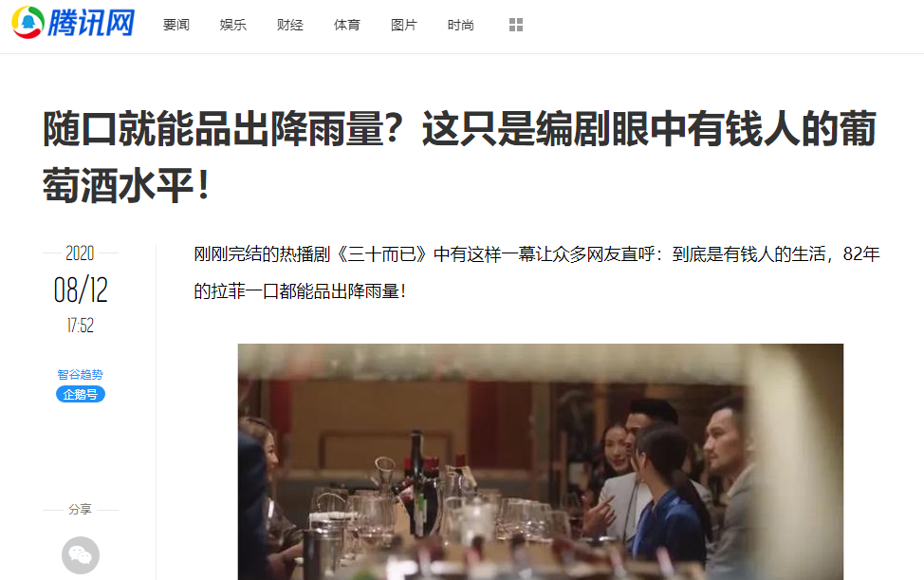The image size is (924, 580).
Task: Click the Tencent penguin logo icon
Action: [28, 23]
